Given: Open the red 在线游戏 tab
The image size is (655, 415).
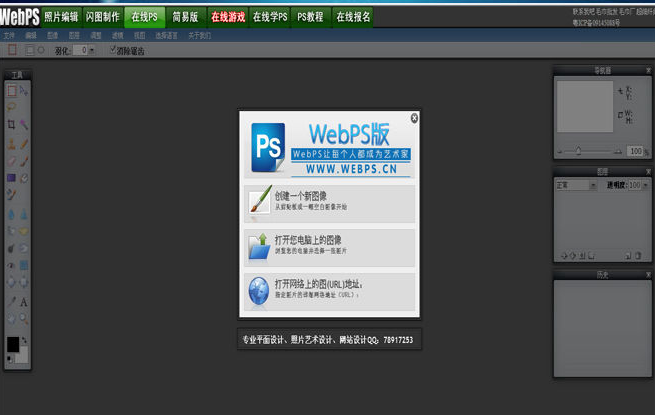Looking at the screenshot, I should 228,17.
